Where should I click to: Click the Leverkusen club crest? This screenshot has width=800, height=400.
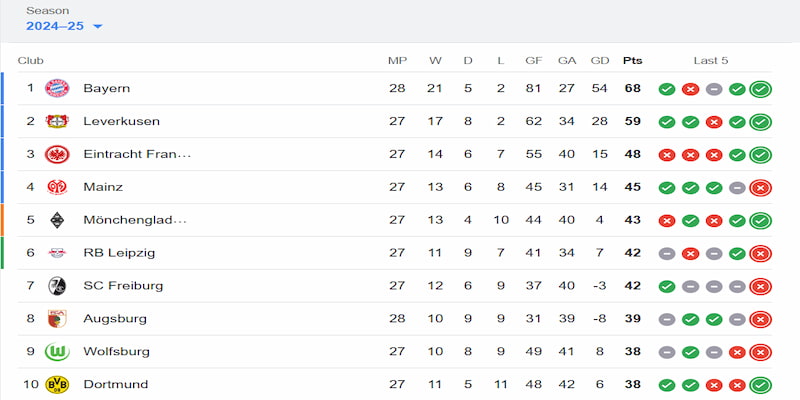57,121
